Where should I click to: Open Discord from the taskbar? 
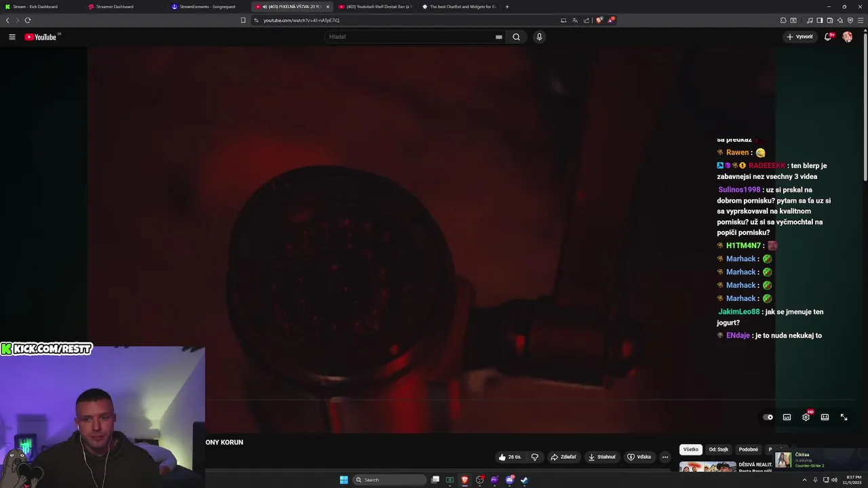pos(509,480)
